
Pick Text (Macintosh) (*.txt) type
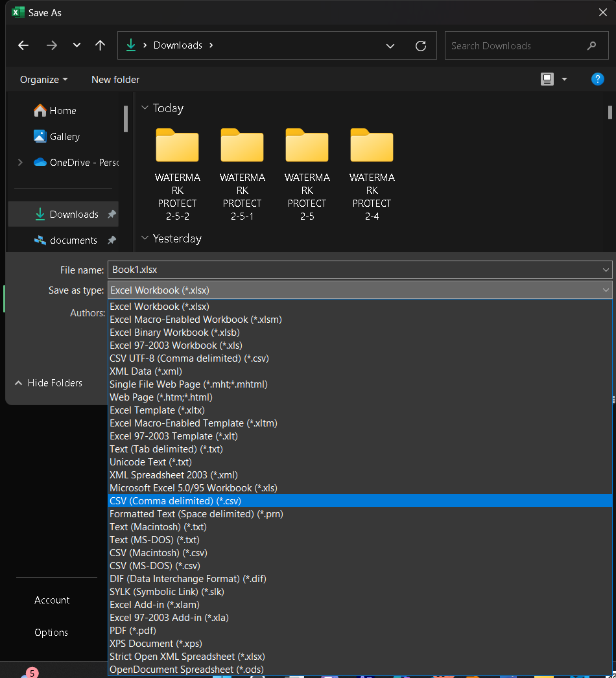click(x=360, y=527)
